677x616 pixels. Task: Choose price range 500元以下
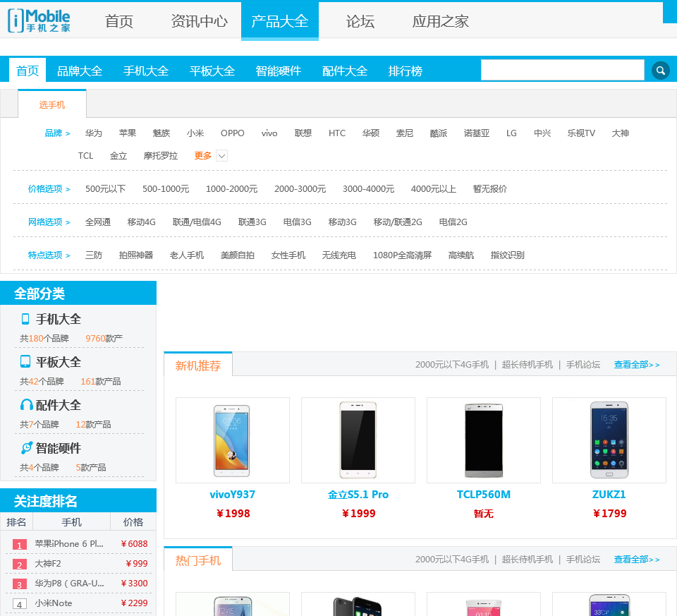(105, 189)
